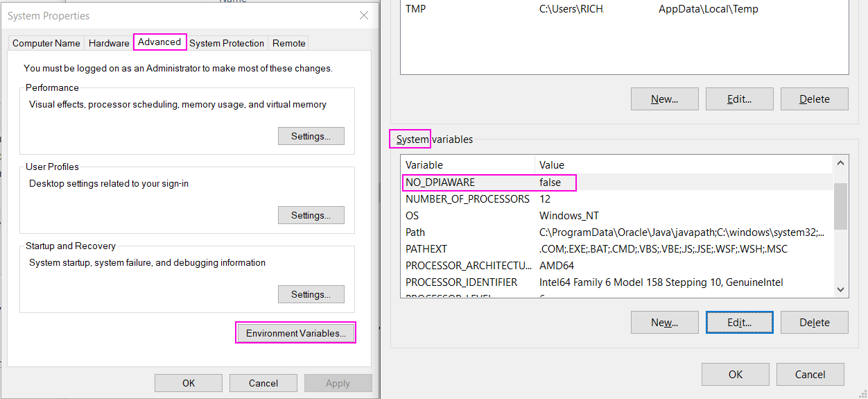Open Startup and Recovery Settings
Screen dimensions: 868x399
click(311, 294)
